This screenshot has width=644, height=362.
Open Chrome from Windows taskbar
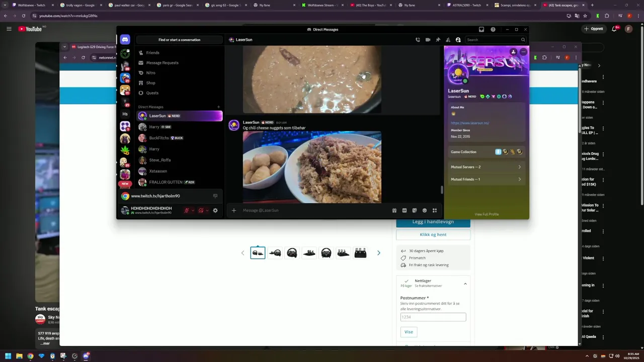pyautogui.click(x=30, y=356)
